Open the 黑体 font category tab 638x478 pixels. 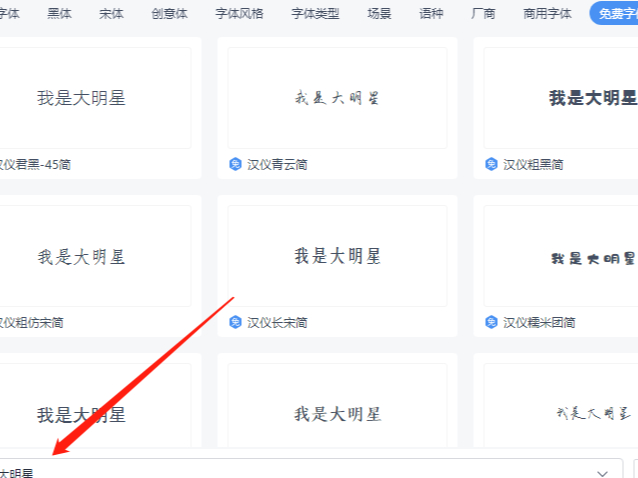click(x=59, y=13)
